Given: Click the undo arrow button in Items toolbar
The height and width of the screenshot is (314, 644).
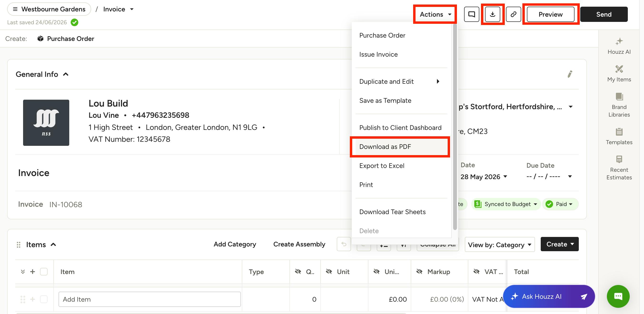Looking at the screenshot, I should [344, 244].
